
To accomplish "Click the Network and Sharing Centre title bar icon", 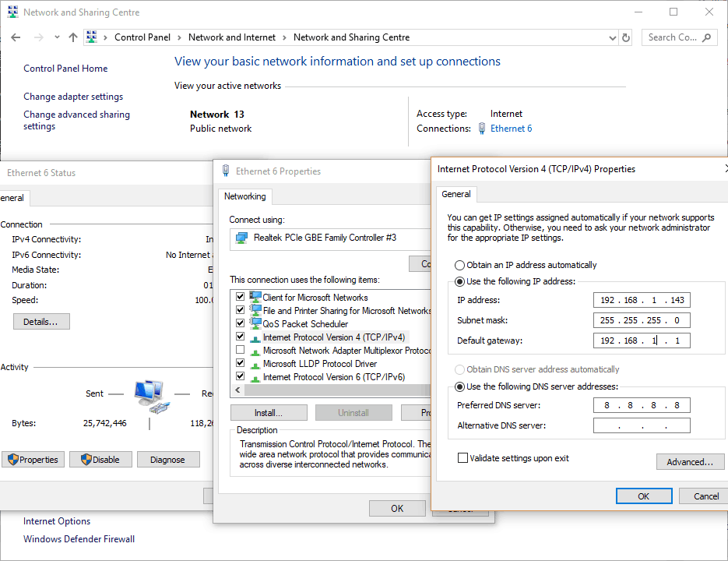I will (x=12, y=12).
